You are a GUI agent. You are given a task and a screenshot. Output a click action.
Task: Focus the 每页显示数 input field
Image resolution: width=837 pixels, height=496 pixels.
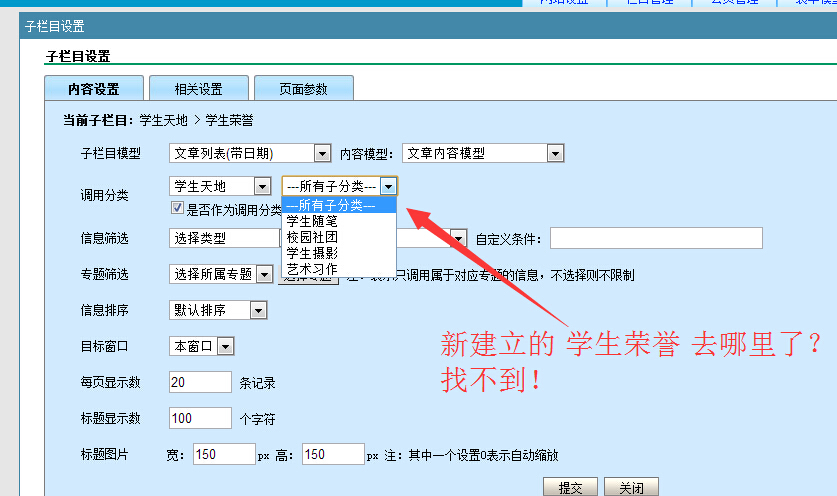(200, 382)
